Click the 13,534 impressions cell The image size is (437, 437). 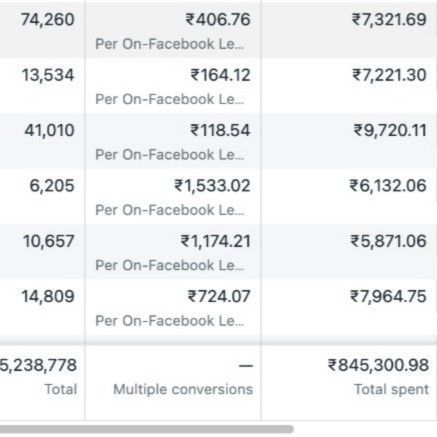[x=48, y=75]
